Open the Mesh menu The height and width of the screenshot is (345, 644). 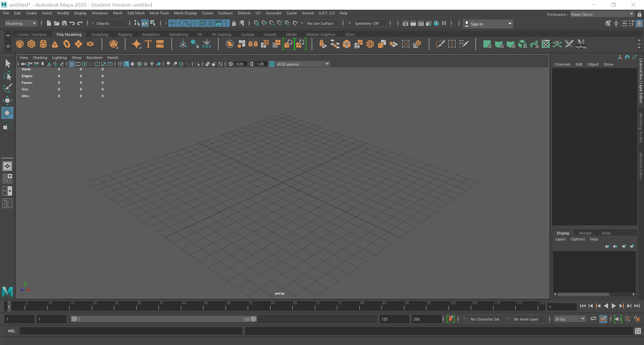[x=118, y=13]
